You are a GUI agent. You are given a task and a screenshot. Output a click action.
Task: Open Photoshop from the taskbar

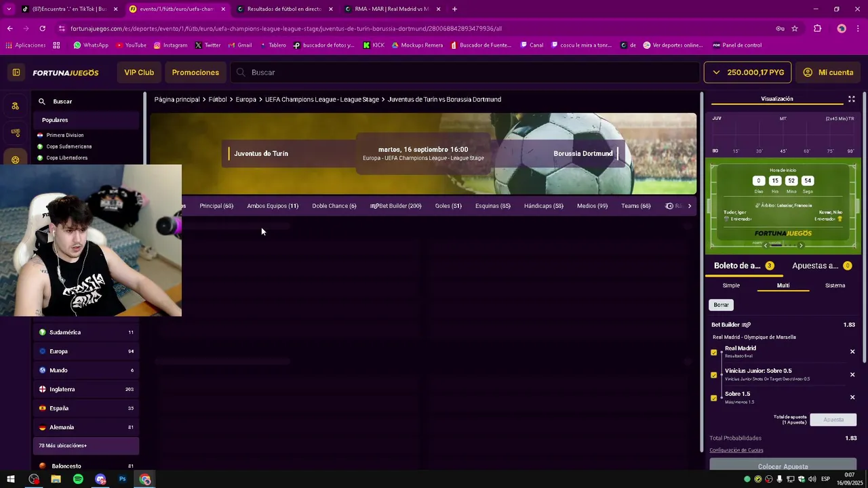(x=123, y=479)
